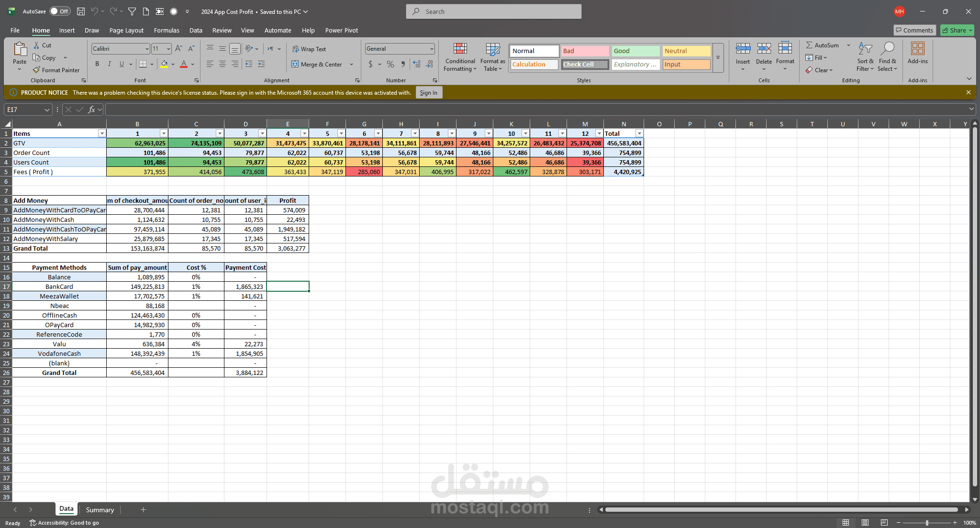Open the Page Layout tab
Screen dimensions: 980x528
click(126, 30)
